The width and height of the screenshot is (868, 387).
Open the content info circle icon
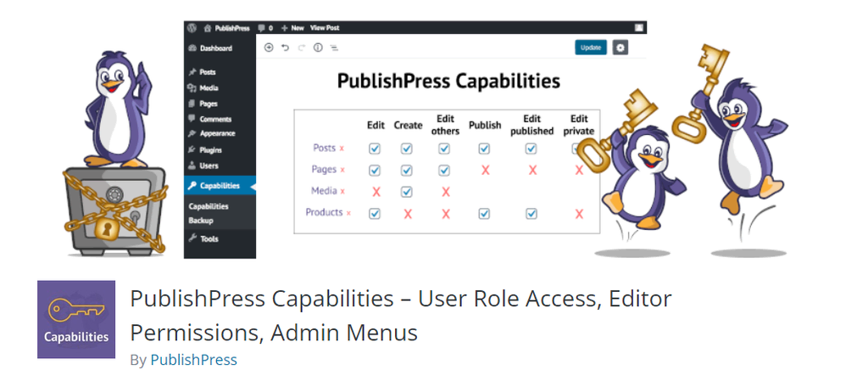click(x=318, y=48)
